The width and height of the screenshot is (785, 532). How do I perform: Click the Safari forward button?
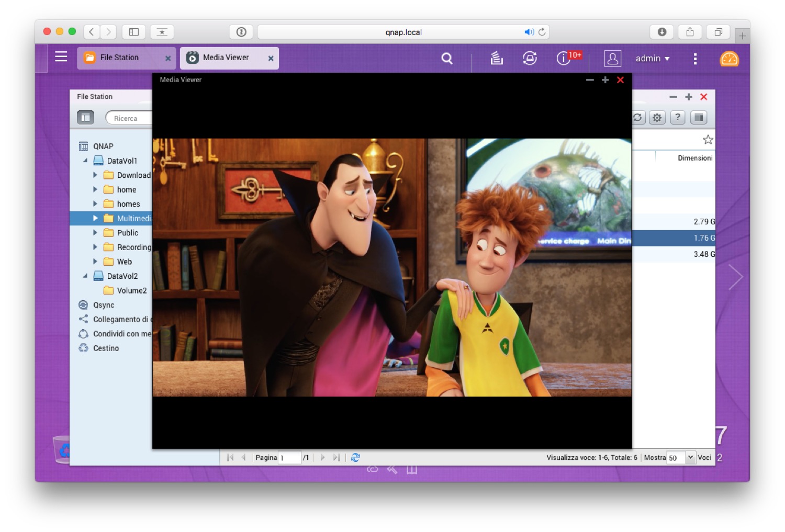[x=108, y=32]
